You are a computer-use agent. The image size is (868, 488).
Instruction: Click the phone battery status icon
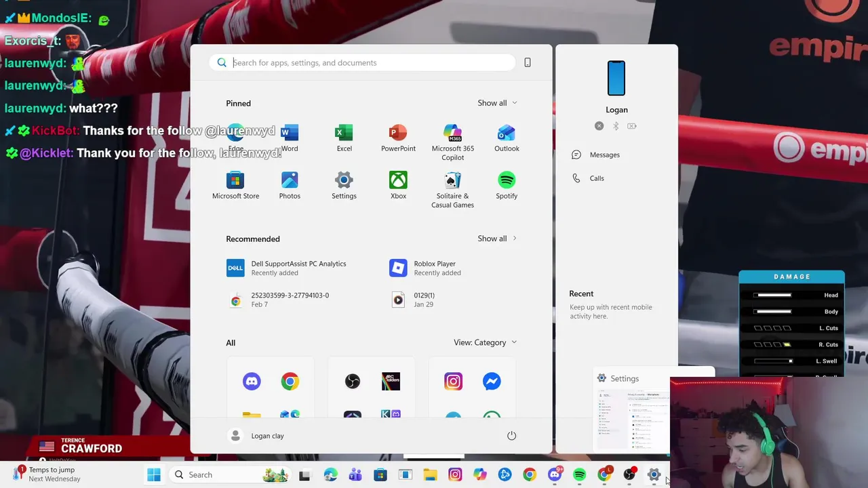(x=632, y=126)
